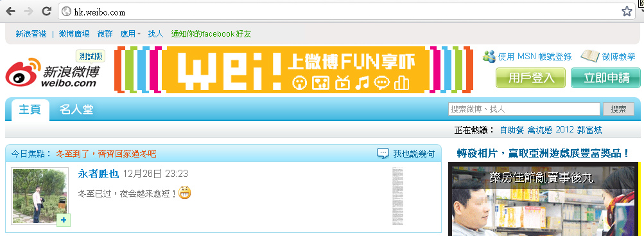Screen dimensions: 644x236
Task: Open the 永者胜也 user profile photo
Action: click(40, 196)
